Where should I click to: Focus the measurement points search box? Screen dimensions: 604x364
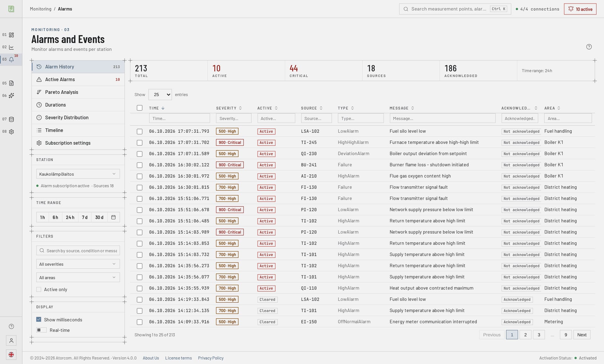click(x=455, y=9)
